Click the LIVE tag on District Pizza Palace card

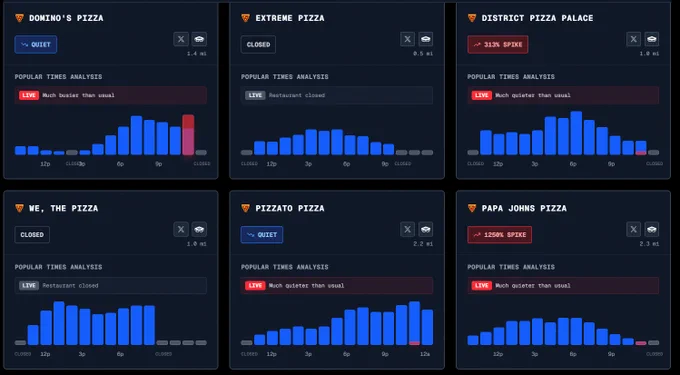(x=481, y=95)
